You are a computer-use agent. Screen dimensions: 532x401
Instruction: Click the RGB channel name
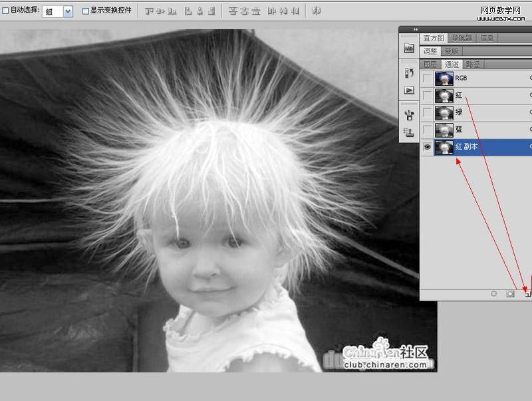tap(461, 78)
